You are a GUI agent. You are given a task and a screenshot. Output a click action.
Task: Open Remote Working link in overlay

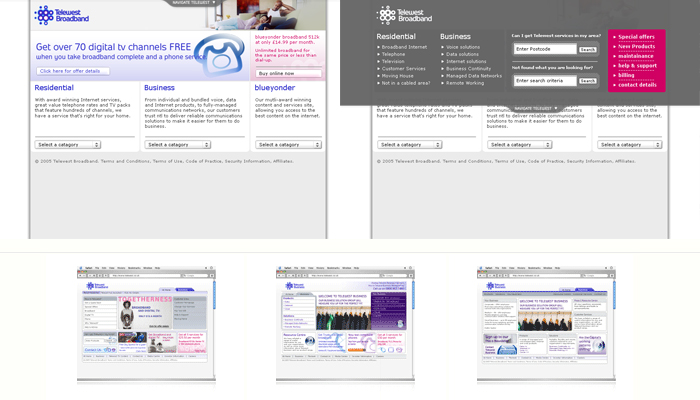point(465,83)
